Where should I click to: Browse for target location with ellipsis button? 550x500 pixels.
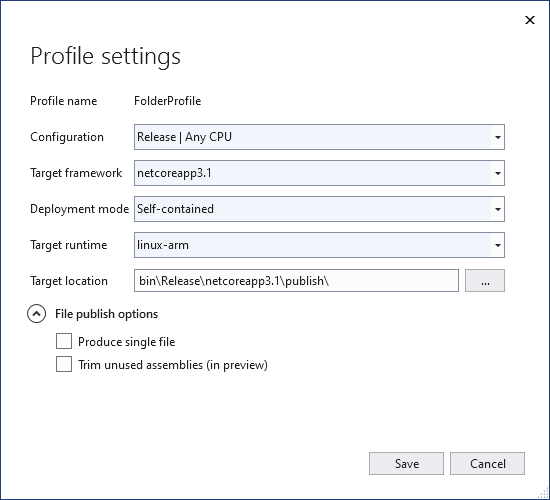pyautogui.click(x=485, y=281)
